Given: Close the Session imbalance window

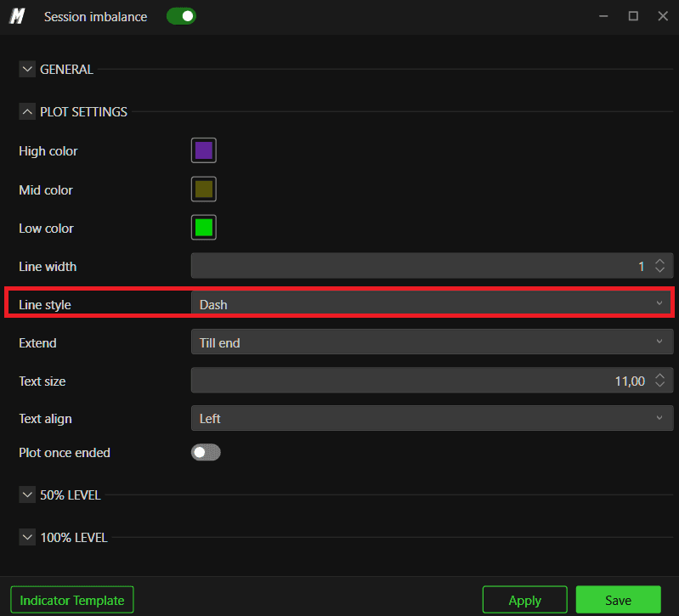Looking at the screenshot, I should point(663,16).
